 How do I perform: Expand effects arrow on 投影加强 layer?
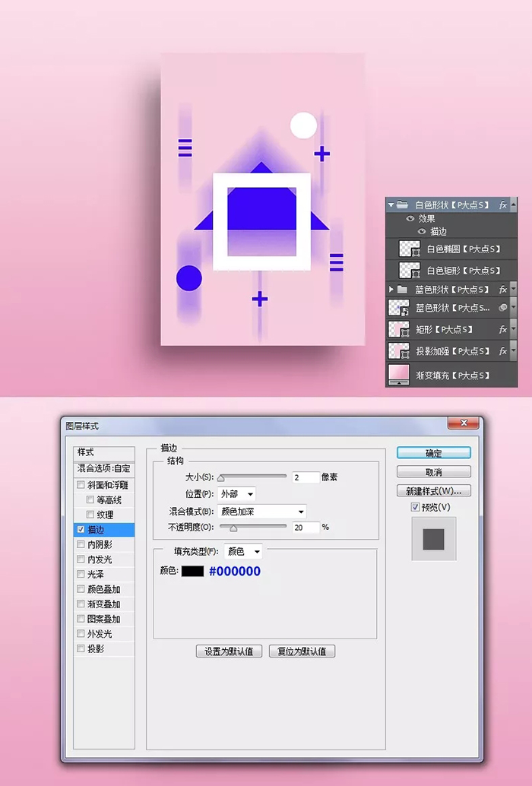[x=514, y=351]
